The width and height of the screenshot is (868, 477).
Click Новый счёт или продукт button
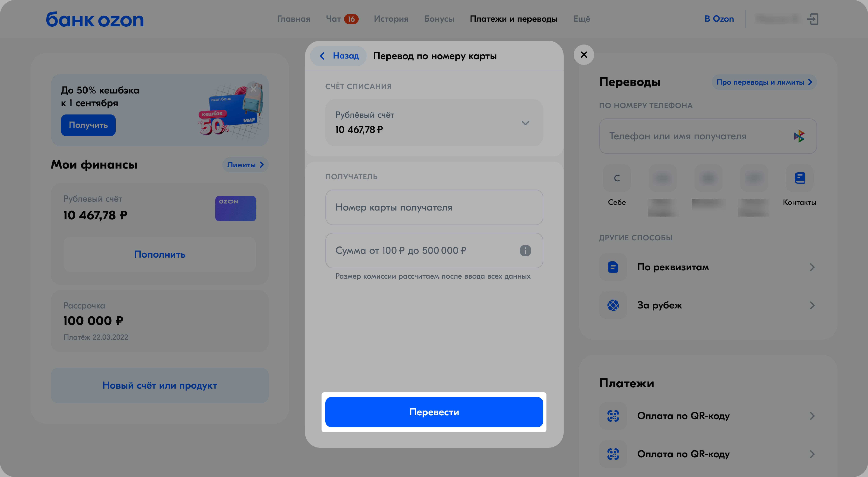160,385
